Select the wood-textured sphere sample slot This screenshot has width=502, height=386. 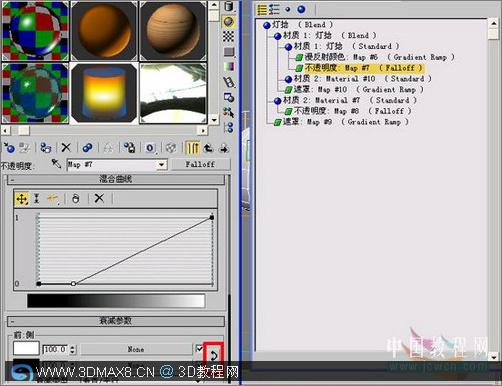tap(173, 31)
